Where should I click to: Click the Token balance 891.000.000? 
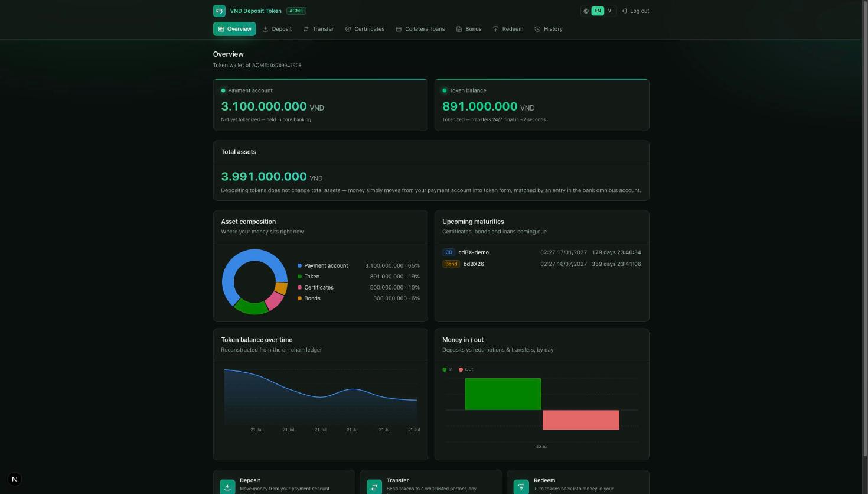479,106
